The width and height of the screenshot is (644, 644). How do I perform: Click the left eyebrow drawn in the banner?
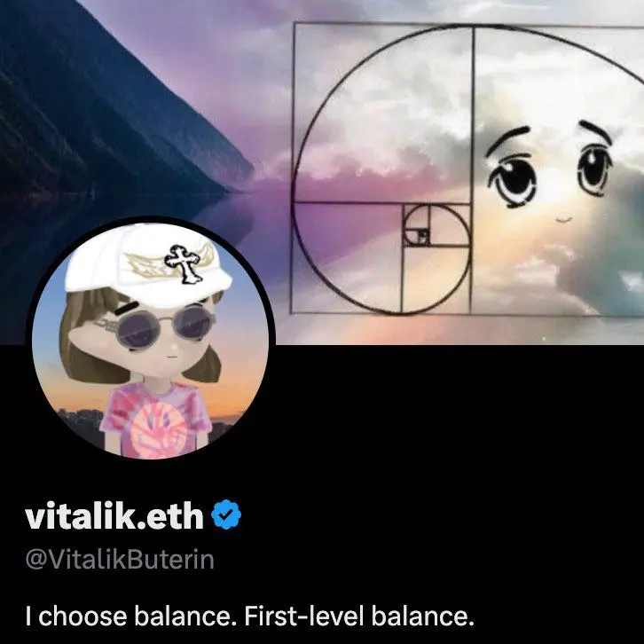tap(507, 138)
